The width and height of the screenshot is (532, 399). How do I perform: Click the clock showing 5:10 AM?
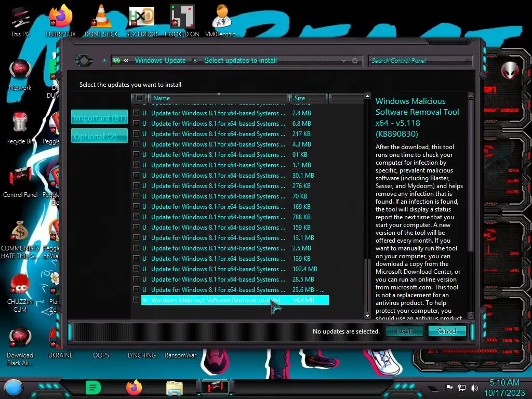tap(504, 383)
